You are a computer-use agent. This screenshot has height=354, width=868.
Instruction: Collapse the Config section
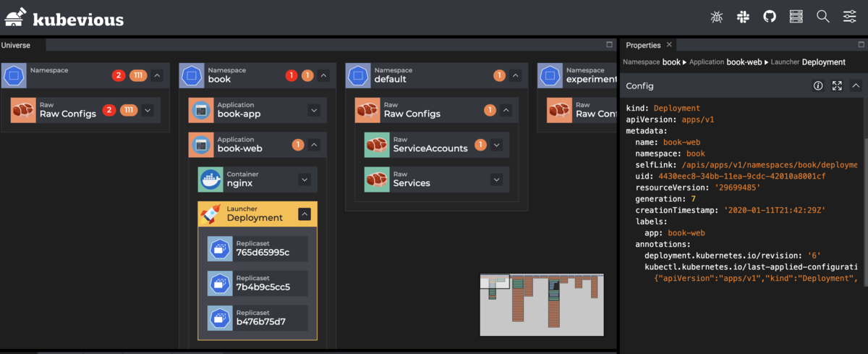[x=856, y=85]
